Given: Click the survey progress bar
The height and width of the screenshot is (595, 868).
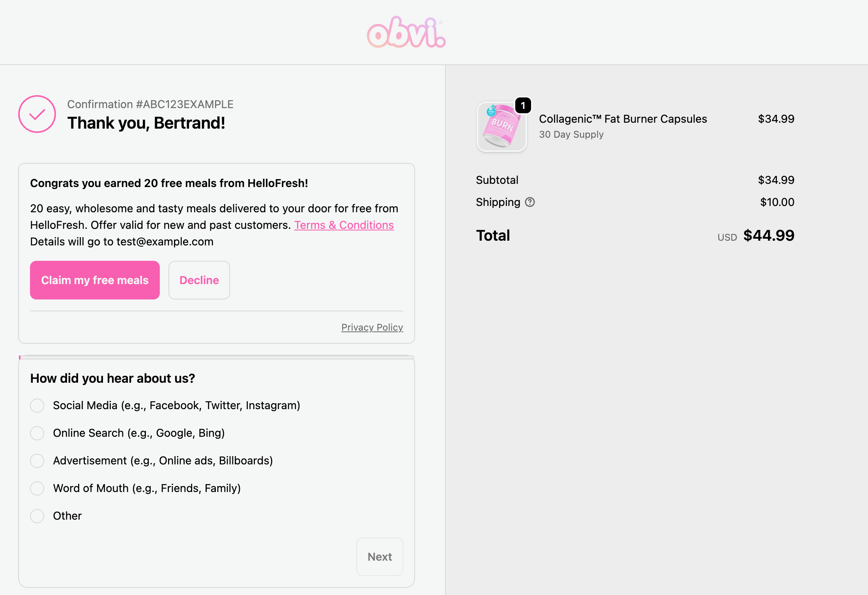Looking at the screenshot, I should (217, 357).
